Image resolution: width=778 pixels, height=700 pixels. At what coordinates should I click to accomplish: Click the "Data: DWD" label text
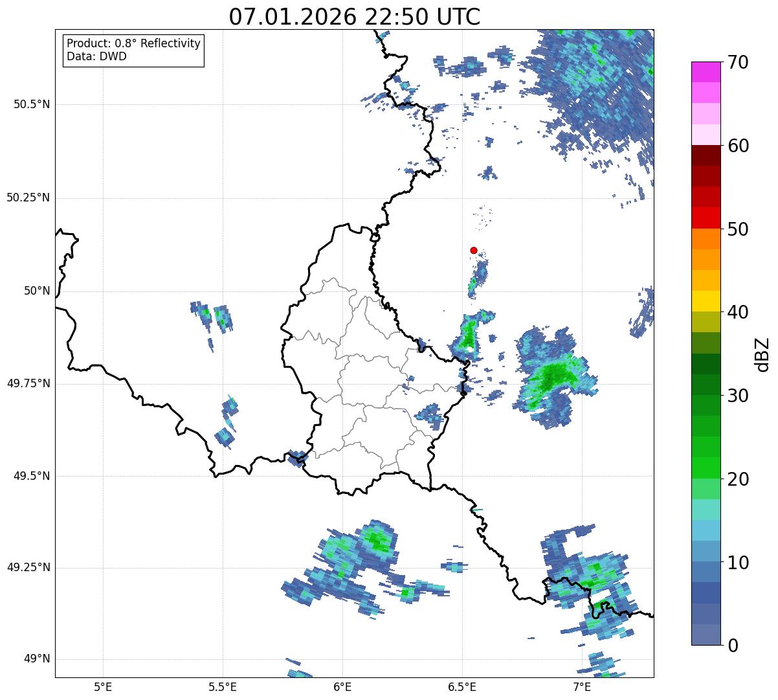click(97, 56)
